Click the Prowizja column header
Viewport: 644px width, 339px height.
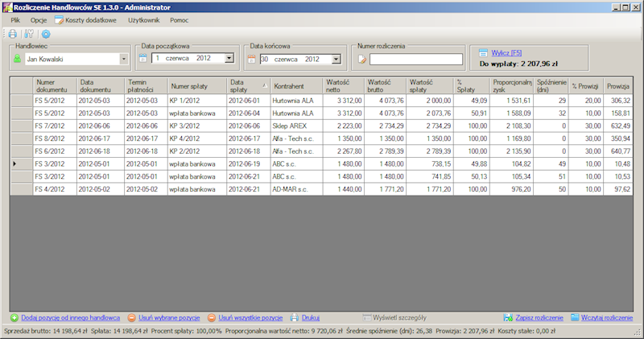618,86
